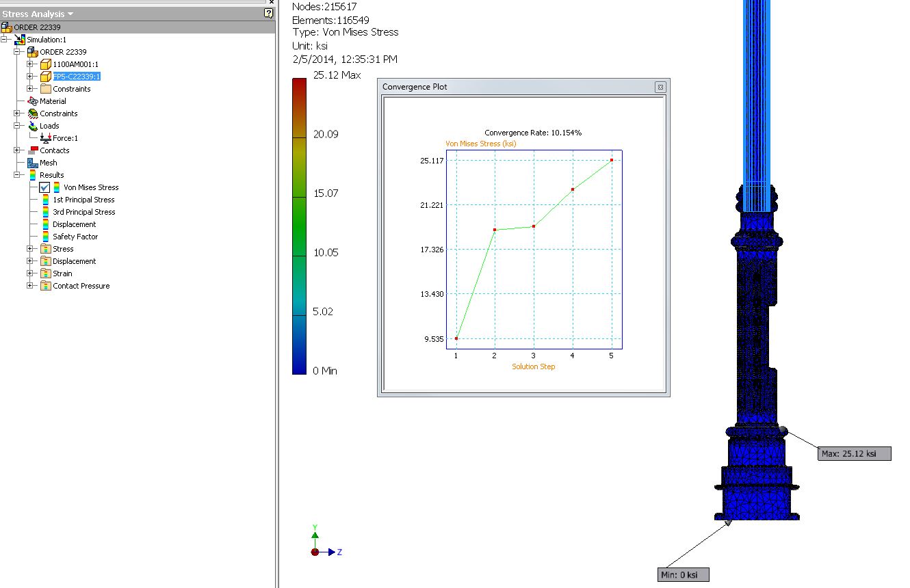910x588 pixels.
Task: Expand the Strain results folder
Action: [30, 273]
